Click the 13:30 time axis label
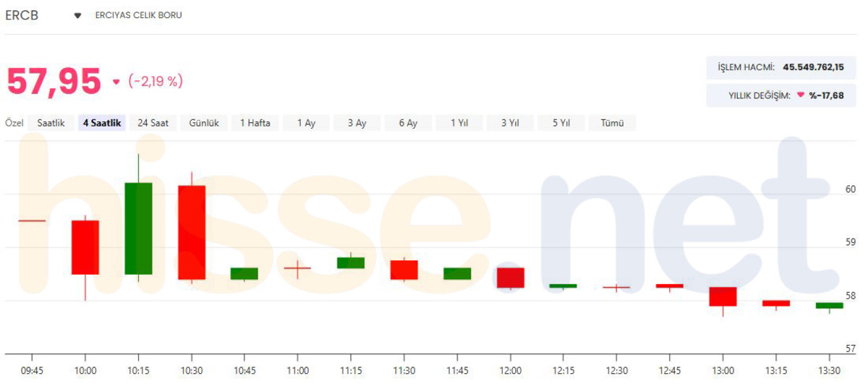Viewport: 868px width, 389px height. click(x=829, y=370)
